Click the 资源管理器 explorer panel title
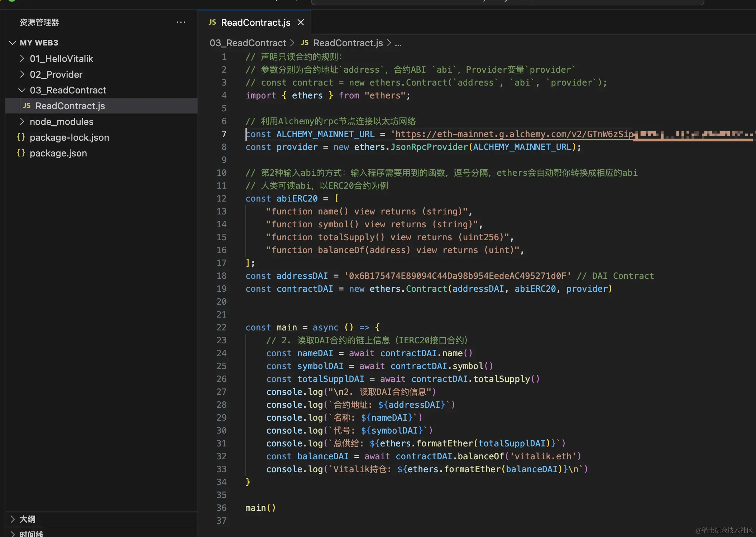This screenshot has width=756, height=537. pyautogui.click(x=39, y=22)
